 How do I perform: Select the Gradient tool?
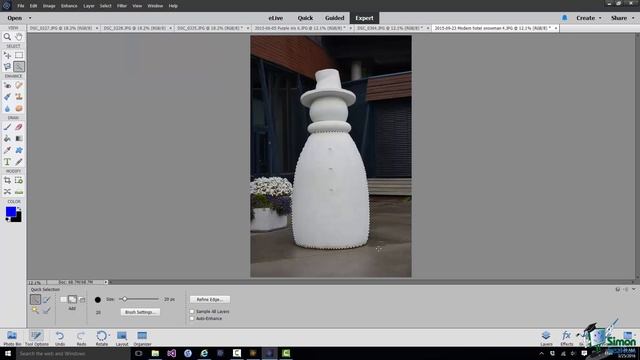[19, 138]
